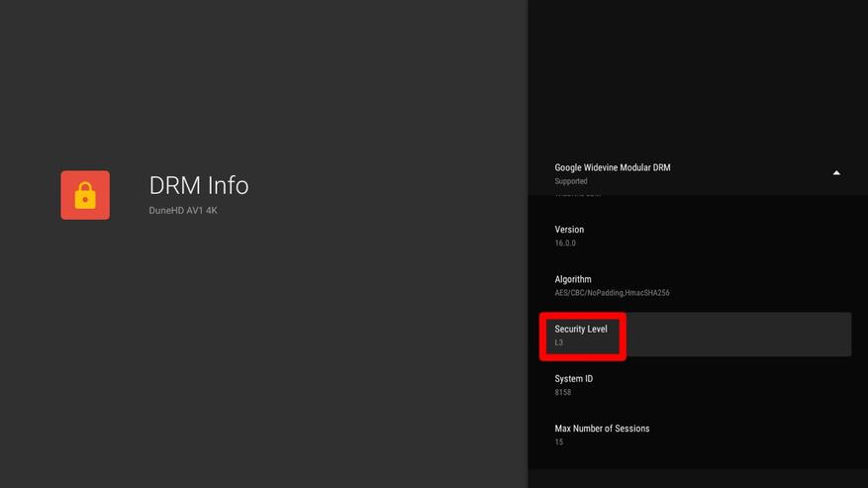Select the Google Widevine Modular DRM heading
Viewport: 868px width, 488px height.
(x=612, y=167)
